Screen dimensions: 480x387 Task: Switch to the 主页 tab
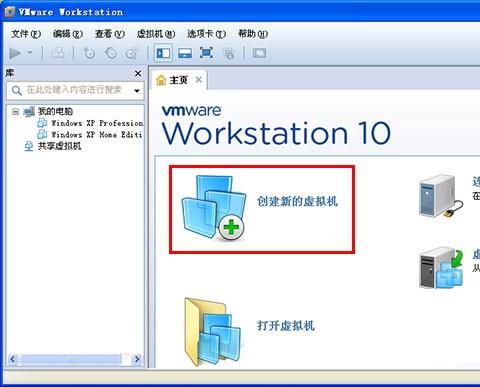point(178,80)
